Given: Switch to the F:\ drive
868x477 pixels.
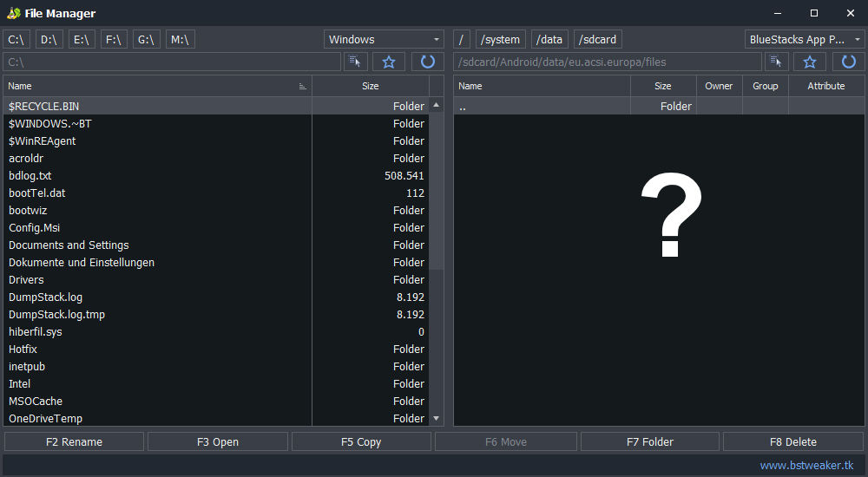Looking at the screenshot, I should (x=114, y=39).
